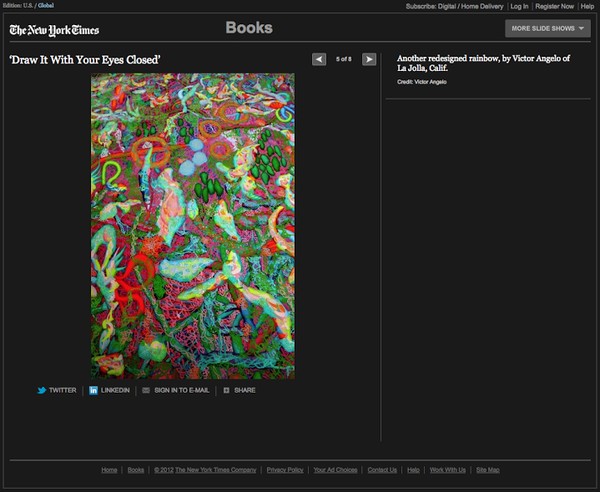Click the 'Another redesigned rainbow' caption
600x492 pixels.
(x=483, y=63)
